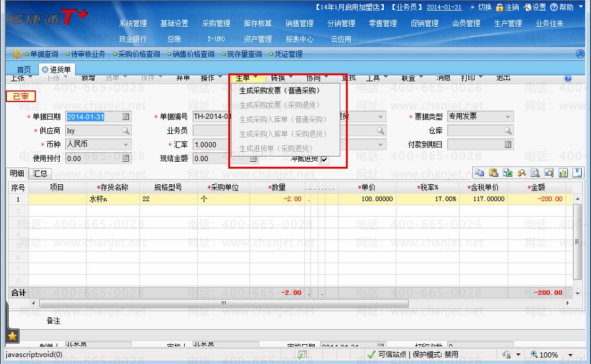Click the document preview magnifier icon
This screenshot has height=364, width=591.
pos(535,172)
